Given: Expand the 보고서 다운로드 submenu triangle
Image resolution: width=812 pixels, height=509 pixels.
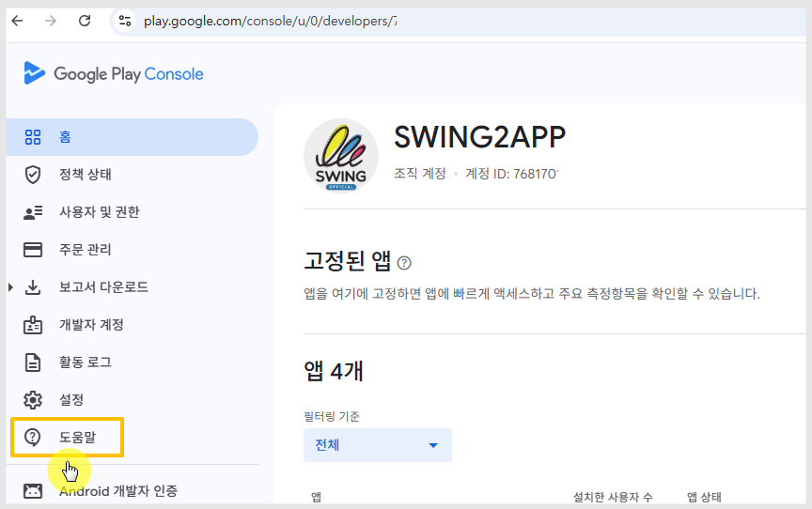Looking at the screenshot, I should 10,287.
